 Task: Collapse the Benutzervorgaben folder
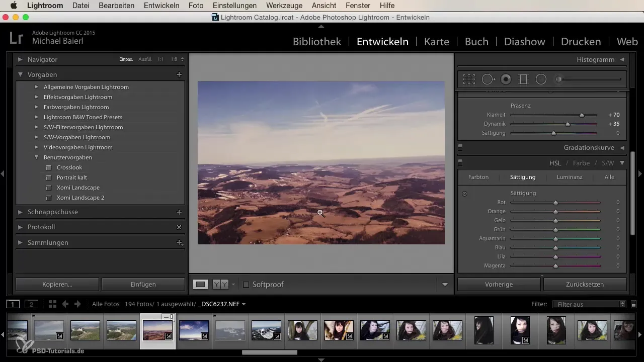point(36,157)
